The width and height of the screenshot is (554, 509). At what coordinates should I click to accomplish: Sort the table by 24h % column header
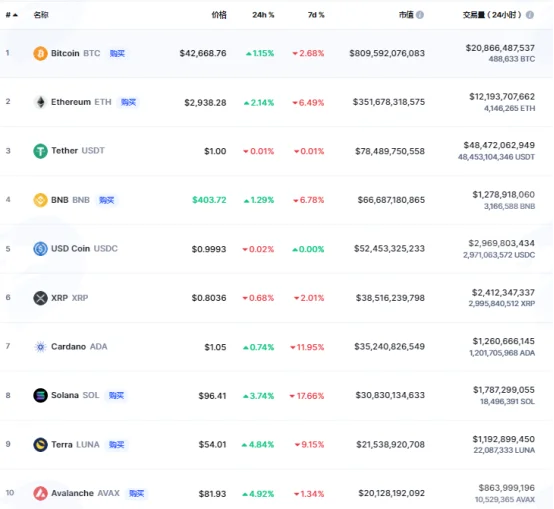click(263, 15)
